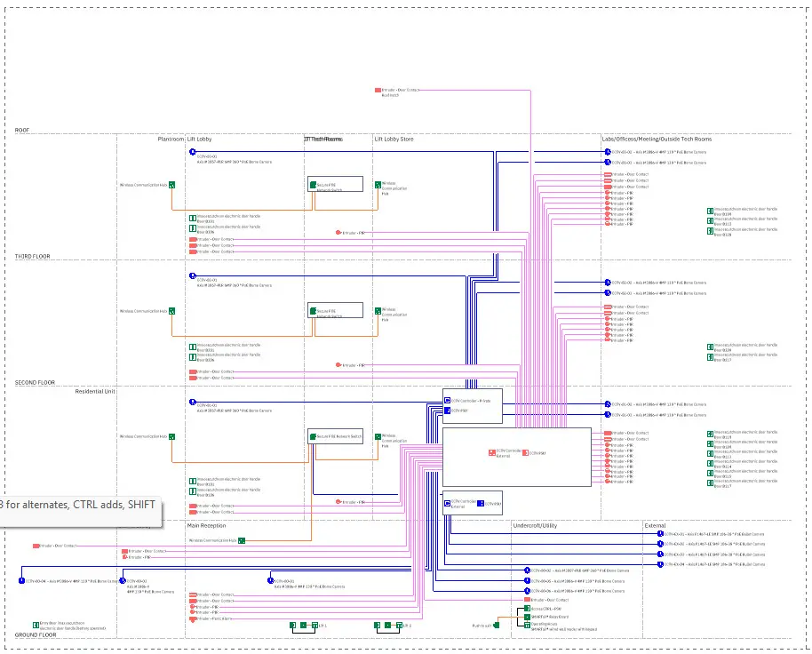Click the Plantroom column heading
Image resolution: width=812 pixels, height=654 pixels.
pos(171,140)
